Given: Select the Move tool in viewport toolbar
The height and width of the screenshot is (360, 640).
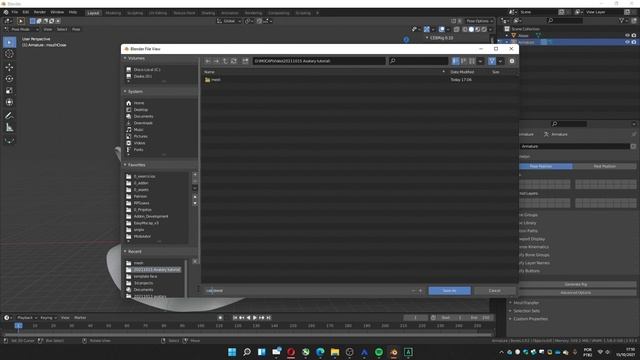Looking at the screenshot, I should [9, 67].
